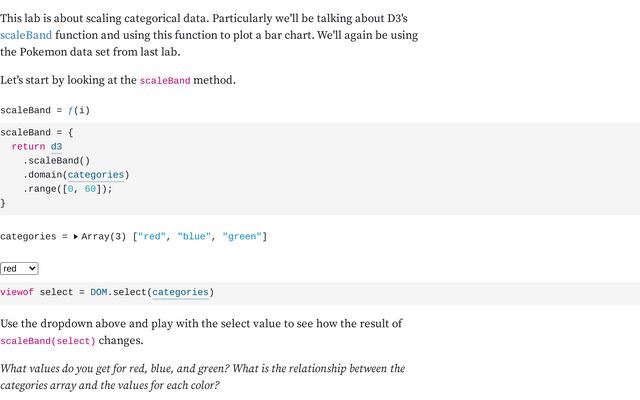
Task: Click the "blue" string in categories array
Action: [x=197, y=237]
